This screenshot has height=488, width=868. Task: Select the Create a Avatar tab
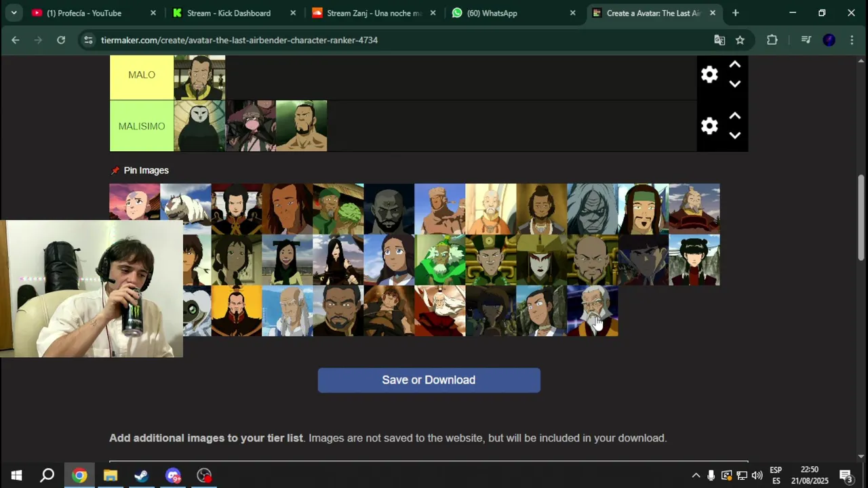(653, 13)
